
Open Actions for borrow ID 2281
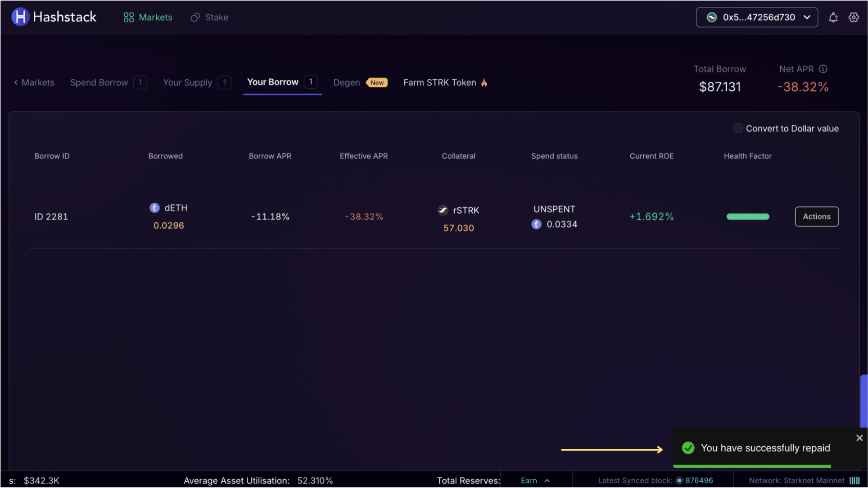click(x=816, y=217)
